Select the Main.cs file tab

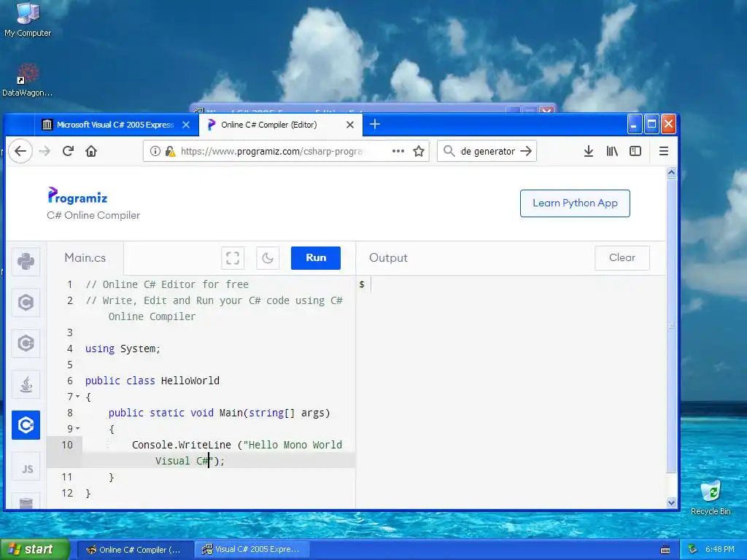click(85, 257)
